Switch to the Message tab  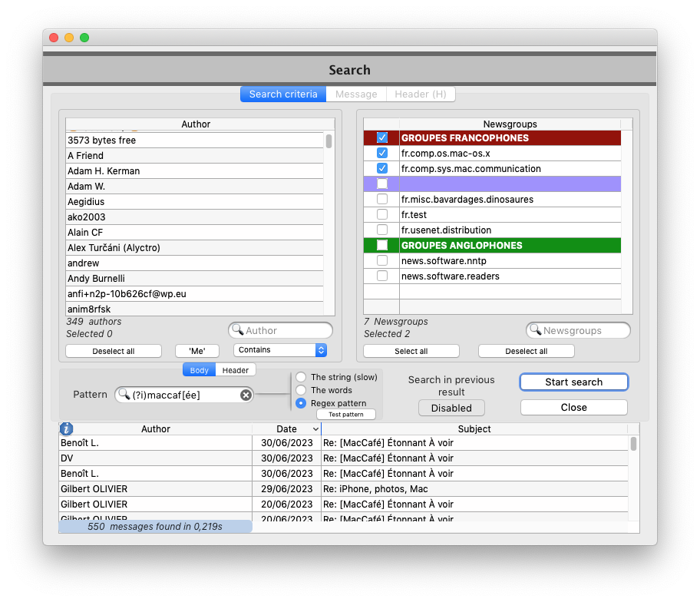coord(356,94)
